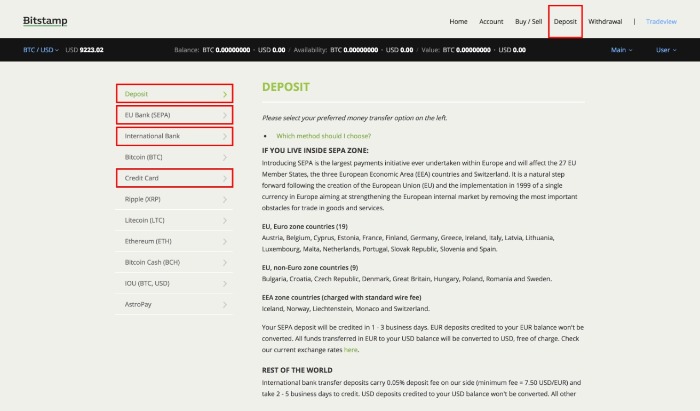
Task: Select Bitcoin Cash (BCH) deposit option
Action: pyautogui.click(x=174, y=262)
